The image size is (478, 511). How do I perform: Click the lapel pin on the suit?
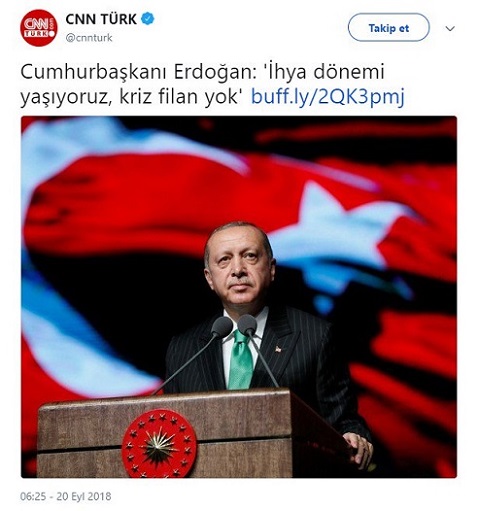tap(278, 349)
